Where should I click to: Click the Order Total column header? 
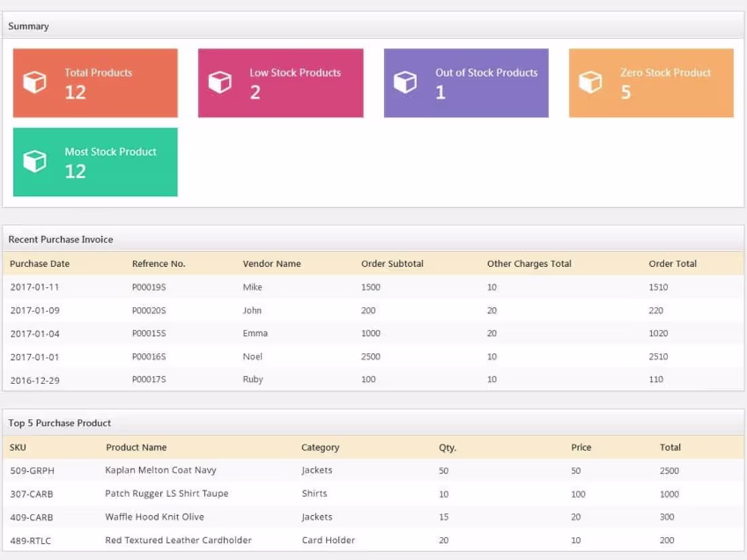672,263
